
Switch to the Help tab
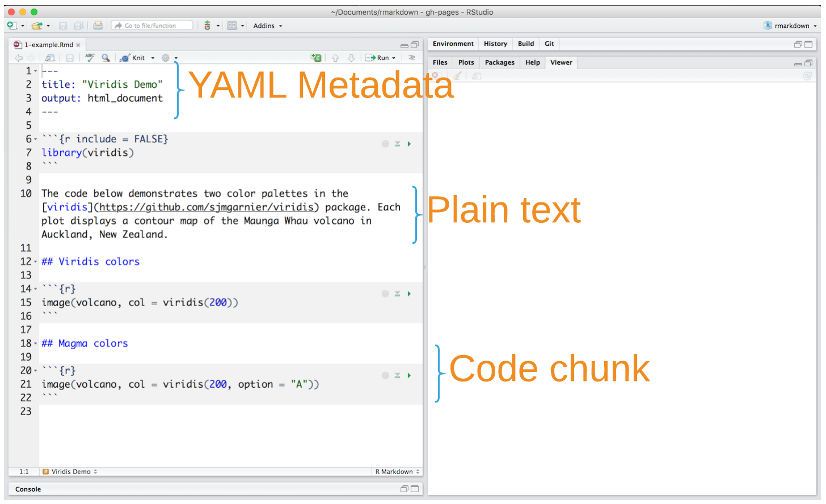pos(533,62)
